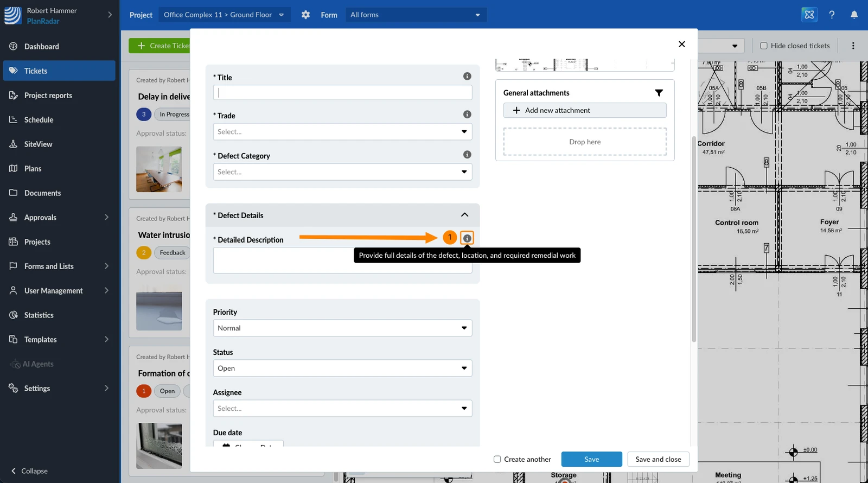Expand the Templates submenu

106,340
